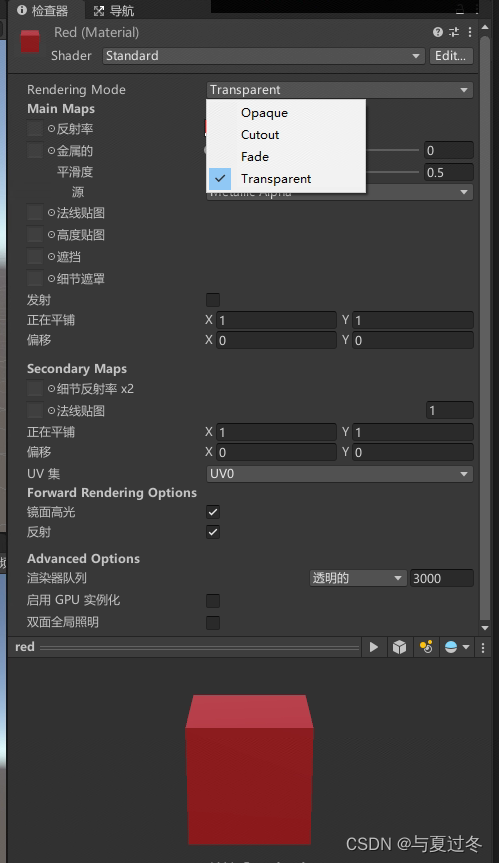
Task: Click the scroll-down arrow of the inspector
Action: coord(485,628)
